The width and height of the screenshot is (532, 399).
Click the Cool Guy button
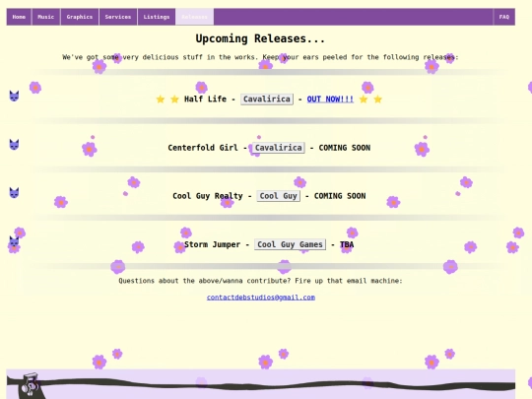click(278, 196)
